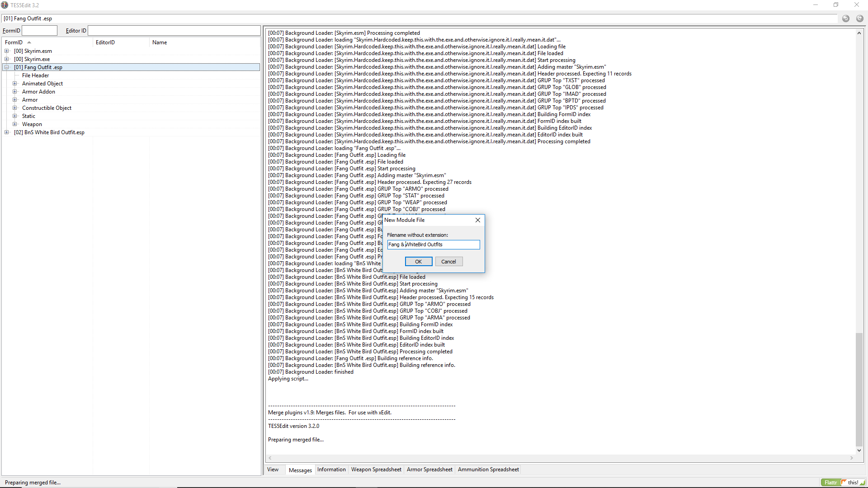Click the Editor ID search field
The width and height of the screenshot is (868, 488).
[x=174, y=31]
